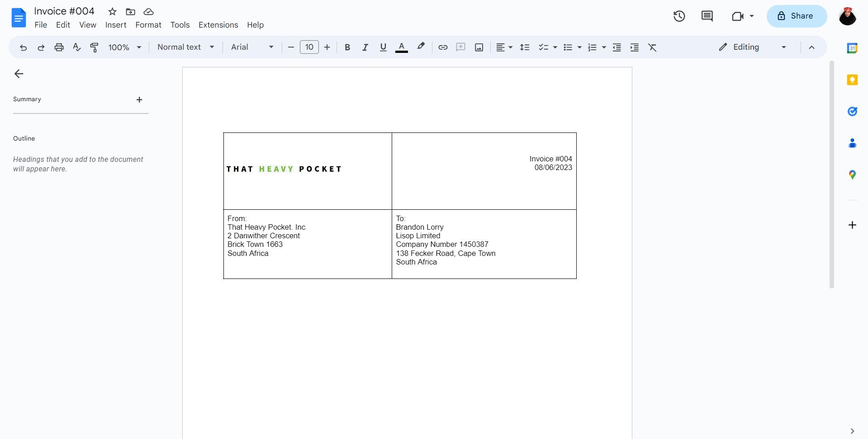Open the Edit menu

pyautogui.click(x=63, y=25)
